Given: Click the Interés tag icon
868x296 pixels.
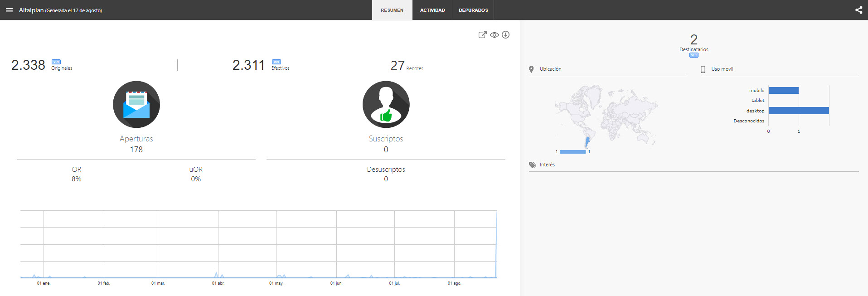Looking at the screenshot, I should click(532, 165).
